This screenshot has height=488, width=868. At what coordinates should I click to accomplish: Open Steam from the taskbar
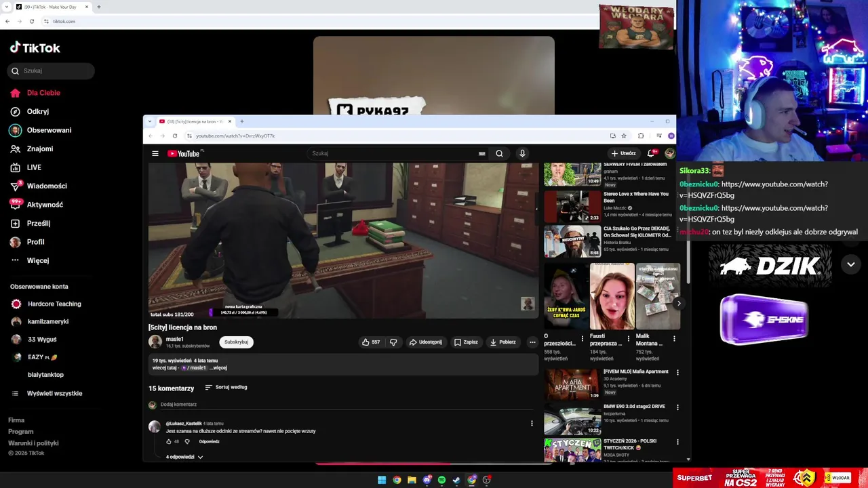coord(456,480)
